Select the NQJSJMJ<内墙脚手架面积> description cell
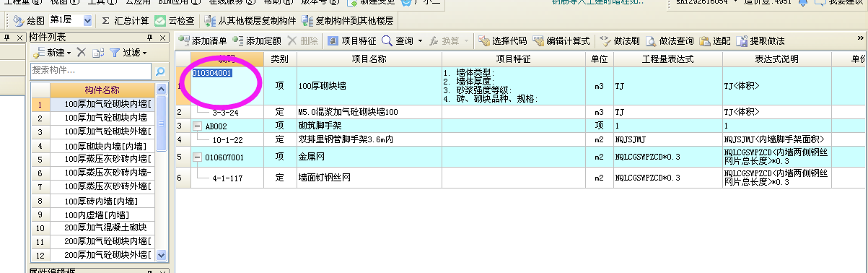This screenshot has height=273, width=868. point(776,139)
